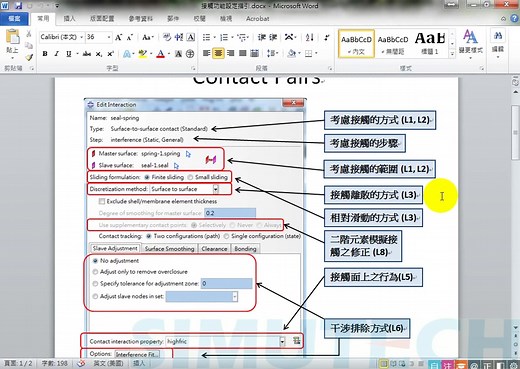Expand the highlight color arrow
Viewport: 520px width, 369px height.
tap(151, 54)
